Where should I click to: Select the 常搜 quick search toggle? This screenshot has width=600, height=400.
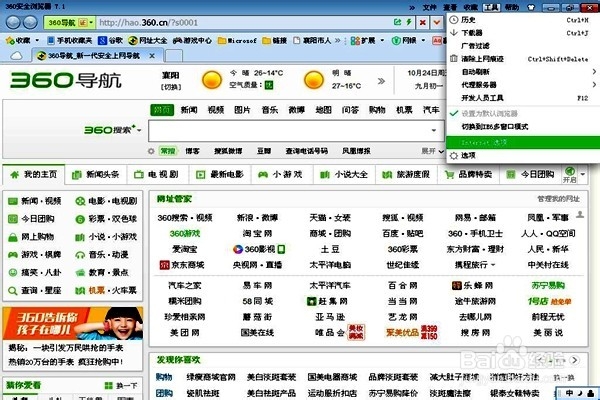(168, 151)
